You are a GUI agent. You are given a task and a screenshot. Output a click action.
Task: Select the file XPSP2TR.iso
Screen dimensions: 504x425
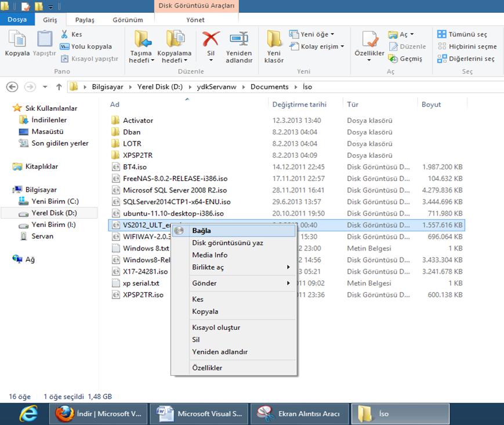click(143, 295)
